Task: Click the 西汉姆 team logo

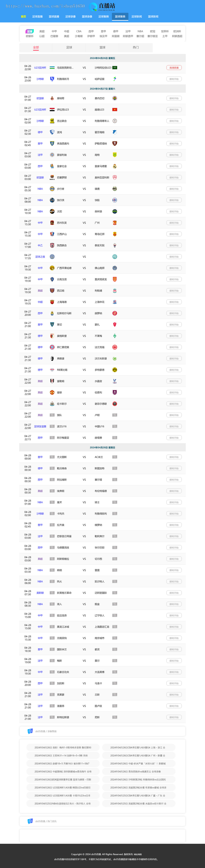Action: point(52,290)
